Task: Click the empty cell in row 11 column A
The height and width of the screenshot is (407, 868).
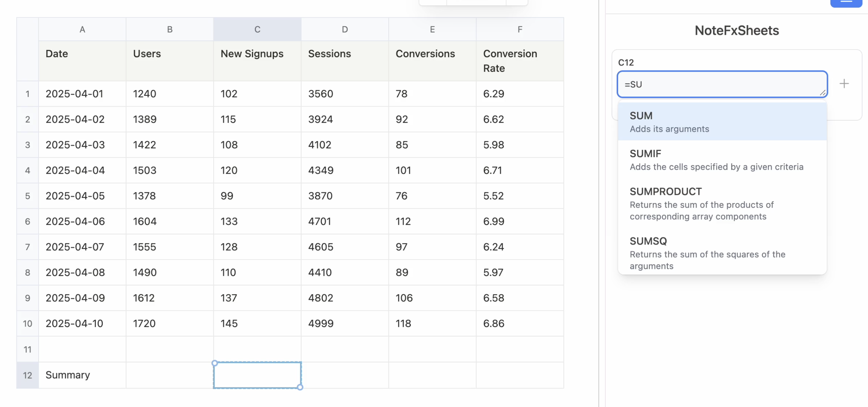Action: coord(82,349)
